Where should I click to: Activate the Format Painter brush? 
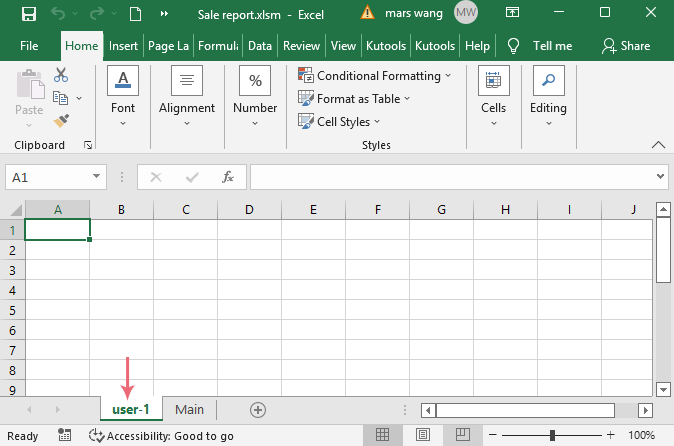(61, 121)
